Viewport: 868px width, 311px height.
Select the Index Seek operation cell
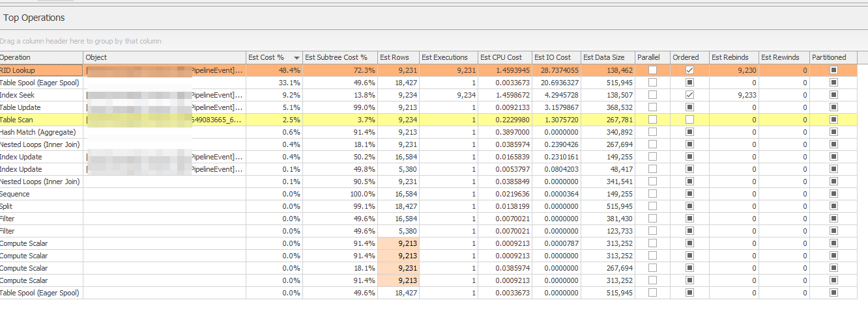click(x=42, y=95)
